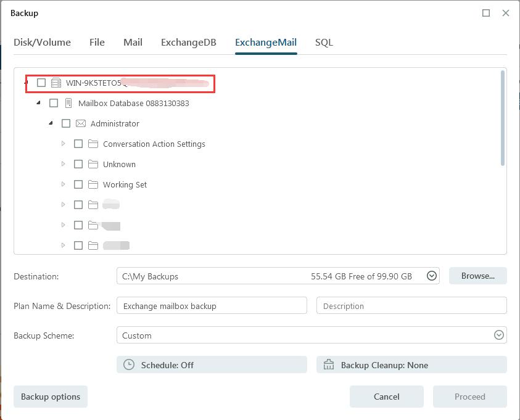Expand the Conversation Action Settings folder
The width and height of the screenshot is (520, 420).
pyautogui.click(x=63, y=144)
